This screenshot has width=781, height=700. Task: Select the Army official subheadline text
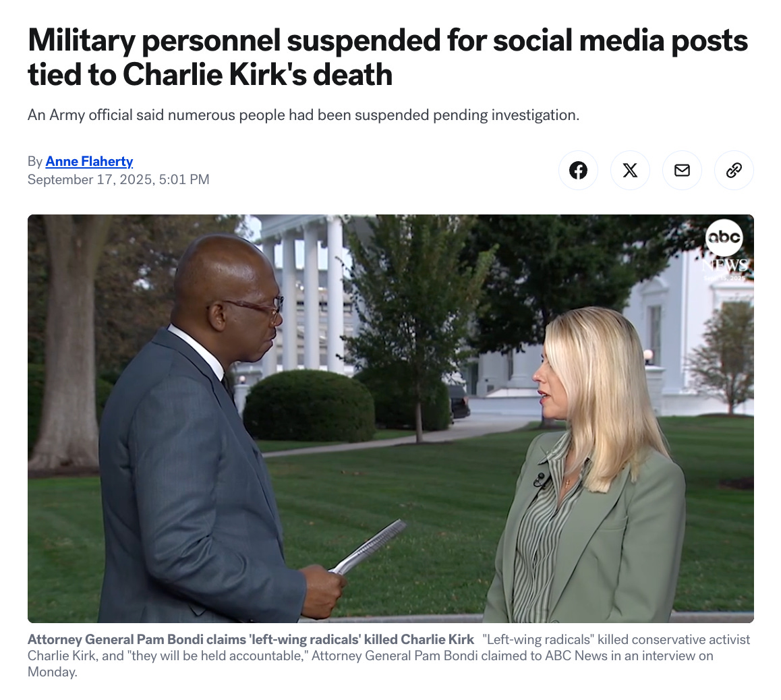(303, 115)
